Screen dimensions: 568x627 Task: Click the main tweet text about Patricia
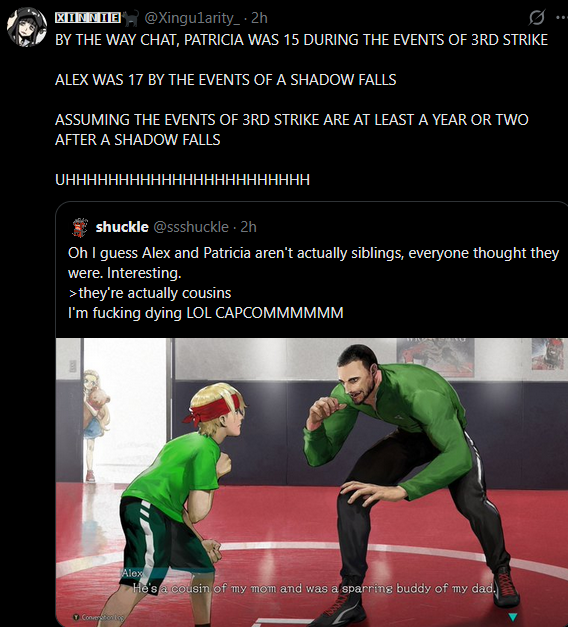pyautogui.click(x=301, y=110)
